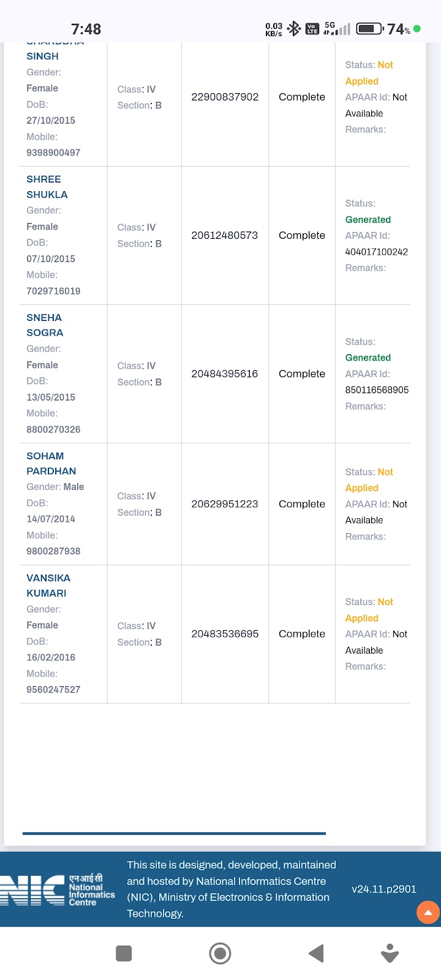Tap the VoLTE icon in the status bar
Viewport: 441px width, 980px height.
312,29
